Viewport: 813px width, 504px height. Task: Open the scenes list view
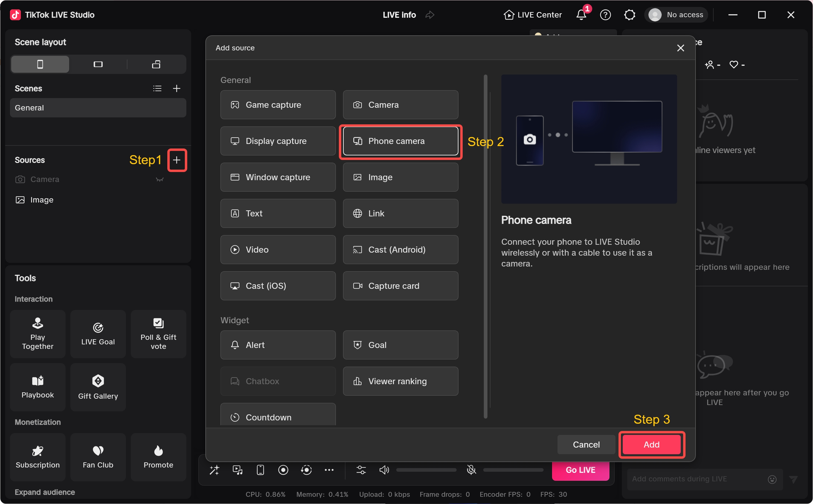point(157,88)
